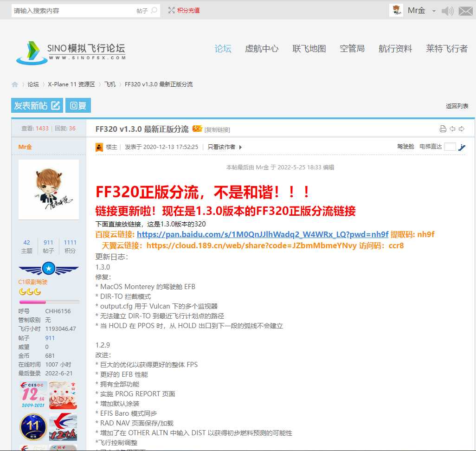Open the user menu dropdown arrow

click(434, 11)
